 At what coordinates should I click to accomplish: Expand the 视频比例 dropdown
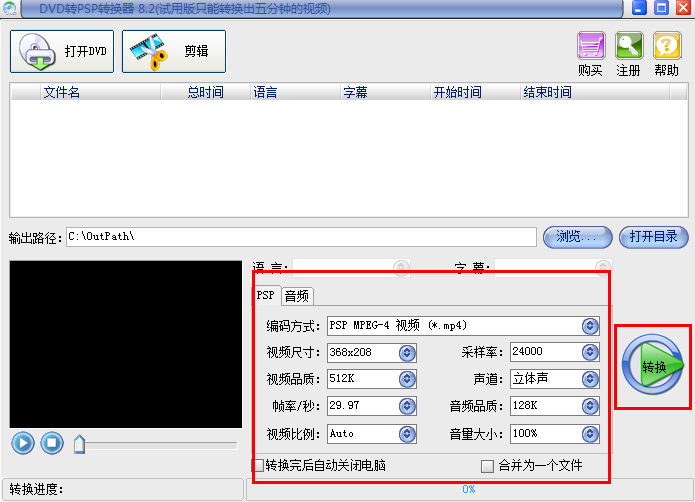tap(407, 434)
